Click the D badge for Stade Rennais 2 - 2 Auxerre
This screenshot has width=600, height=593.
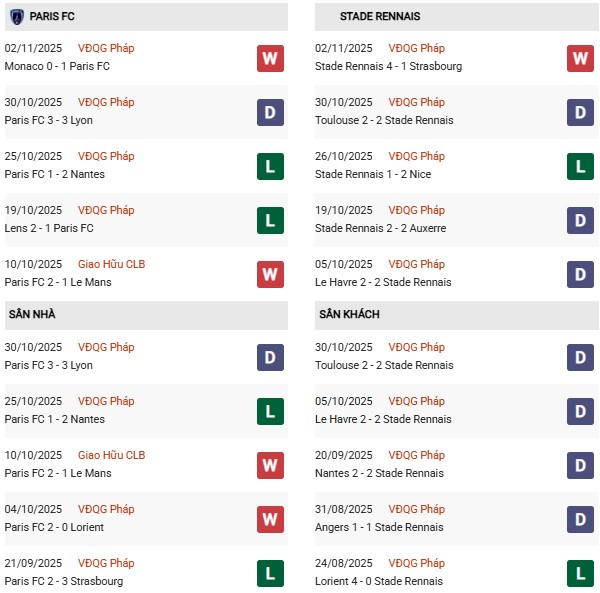pyautogui.click(x=581, y=220)
